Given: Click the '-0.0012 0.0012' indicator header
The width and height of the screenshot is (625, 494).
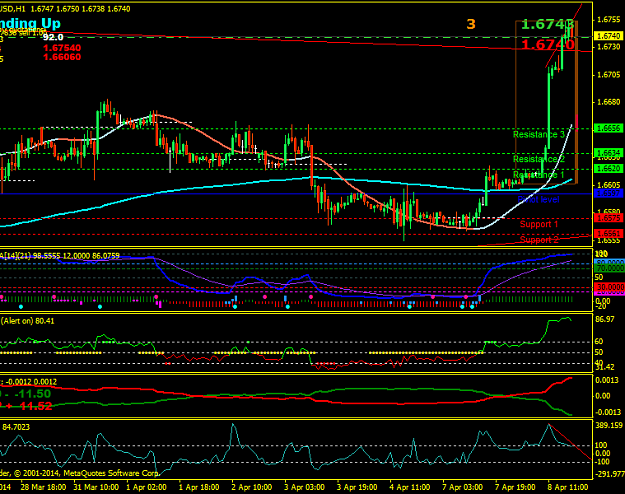Looking at the screenshot, I should [31, 382].
